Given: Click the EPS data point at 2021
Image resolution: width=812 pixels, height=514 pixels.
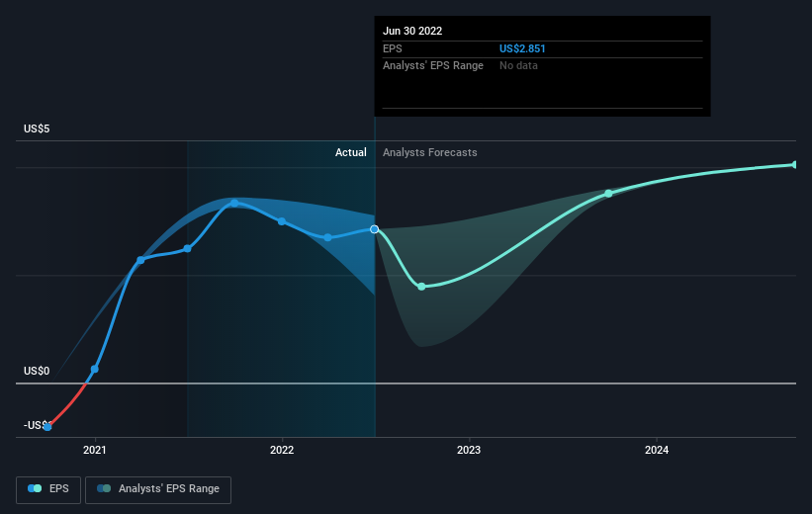Looking at the screenshot, I should coord(94,369).
